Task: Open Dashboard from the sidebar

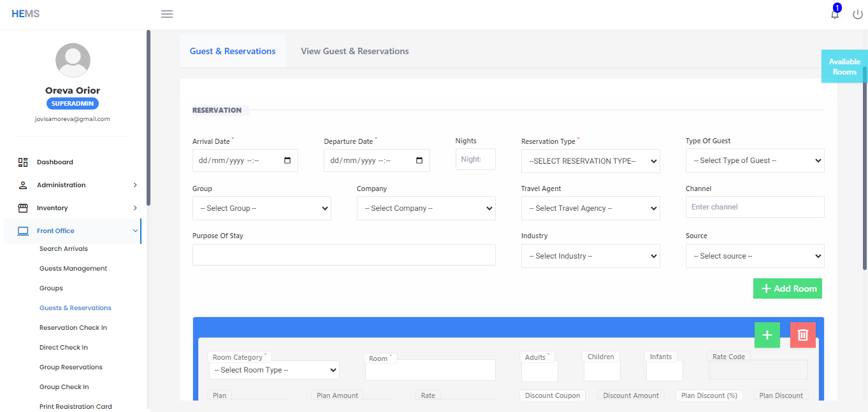Action: coord(55,162)
